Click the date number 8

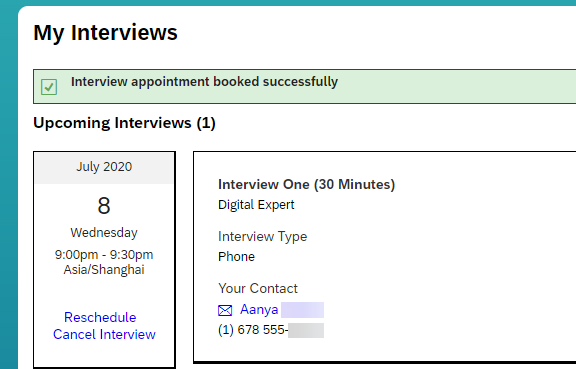tap(104, 205)
